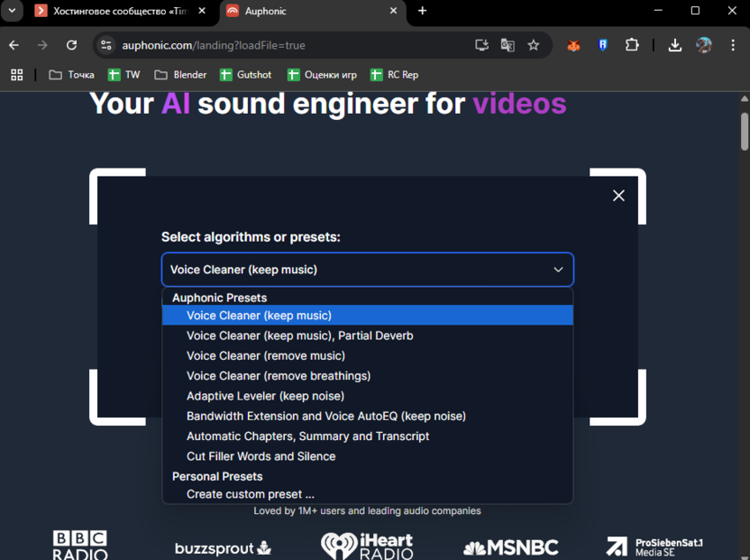Open the Chrome three-dot menu
This screenshot has width=750, height=560.
tap(733, 45)
